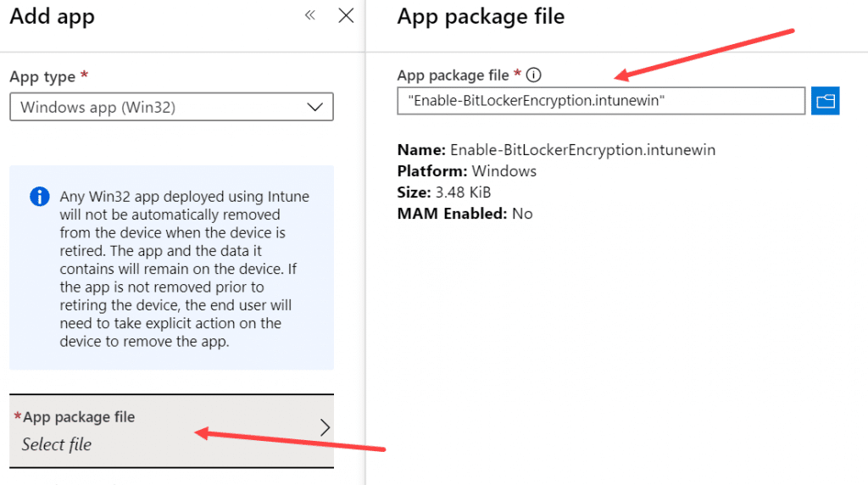
Task: Click the Platform: Windows text
Action: [x=467, y=171]
